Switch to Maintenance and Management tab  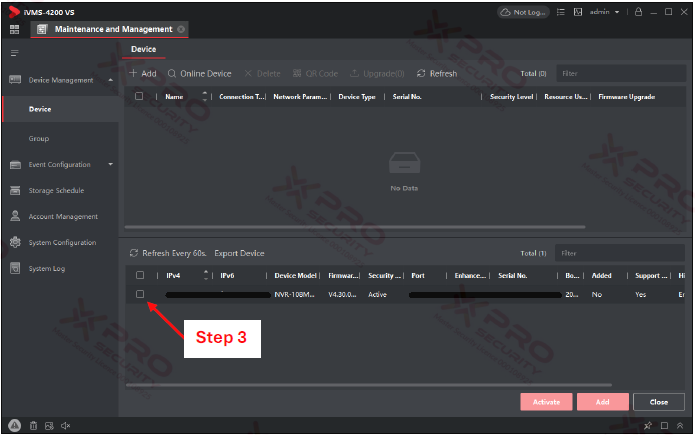click(x=109, y=29)
